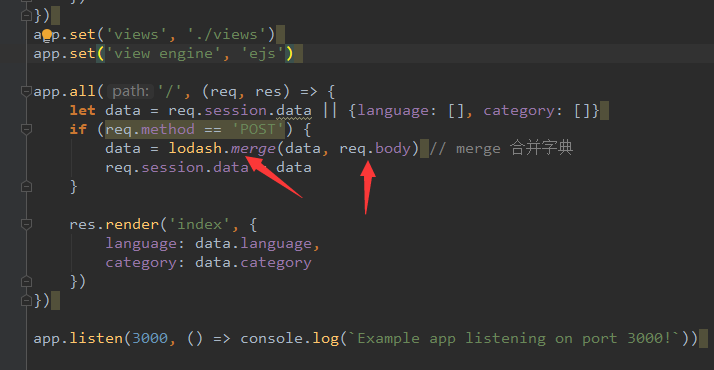Click fold end marker after if block

[26, 187]
